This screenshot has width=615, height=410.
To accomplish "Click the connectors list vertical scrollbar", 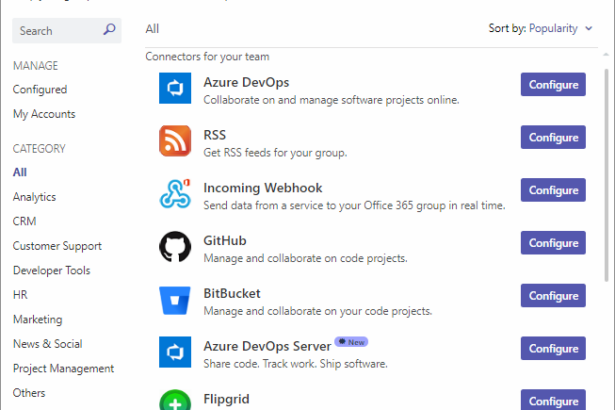I will [x=609, y=170].
